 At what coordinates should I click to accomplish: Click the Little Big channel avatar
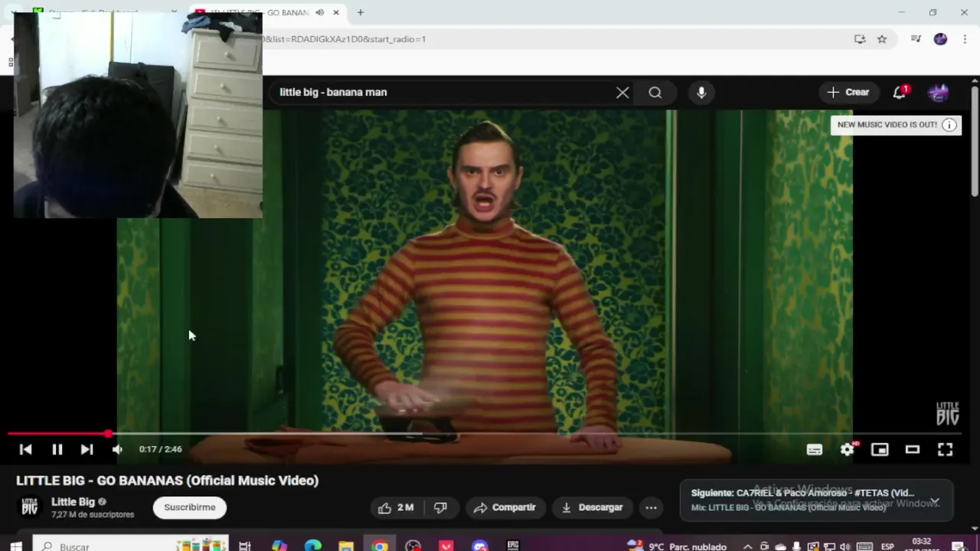pyautogui.click(x=29, y=507)
